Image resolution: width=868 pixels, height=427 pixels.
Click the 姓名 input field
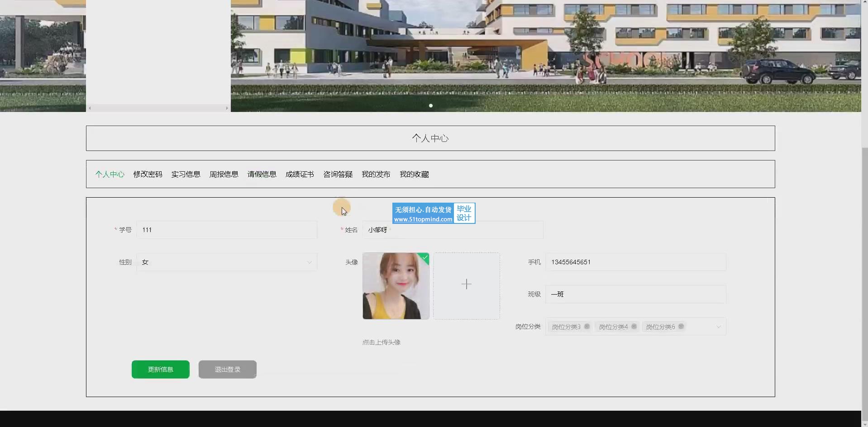(453, 230)
